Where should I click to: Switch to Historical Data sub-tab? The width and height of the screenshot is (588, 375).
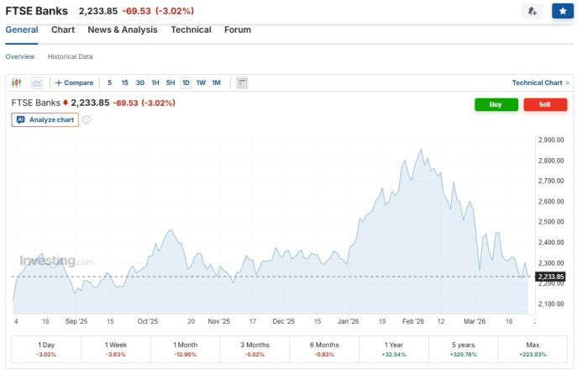[x=70, y=56]
